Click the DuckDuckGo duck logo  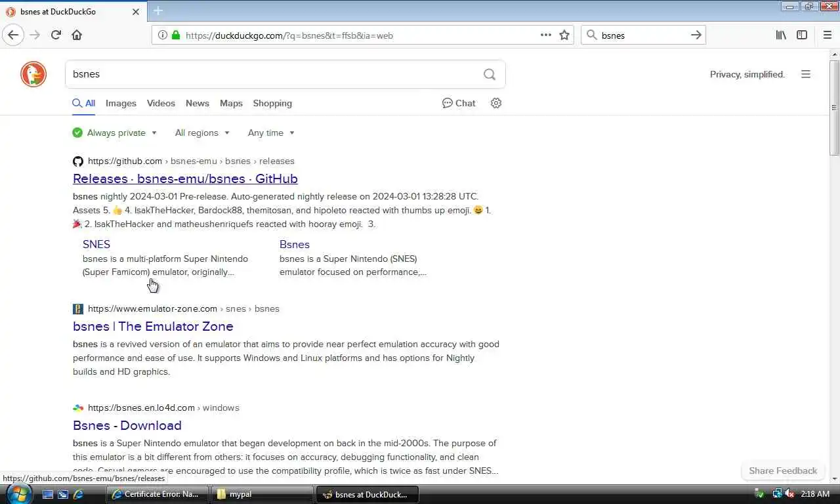click(x=33, y=74)
